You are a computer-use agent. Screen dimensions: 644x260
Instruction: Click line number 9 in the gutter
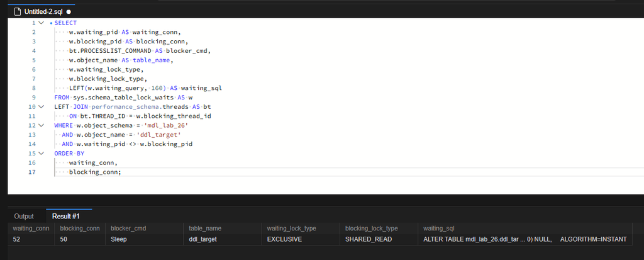(x=34, y=98)
